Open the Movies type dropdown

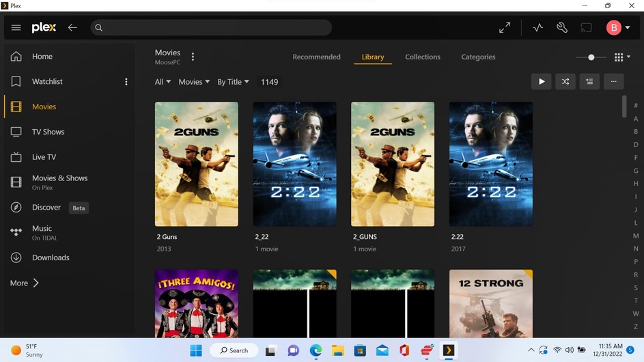click(194, 82)
